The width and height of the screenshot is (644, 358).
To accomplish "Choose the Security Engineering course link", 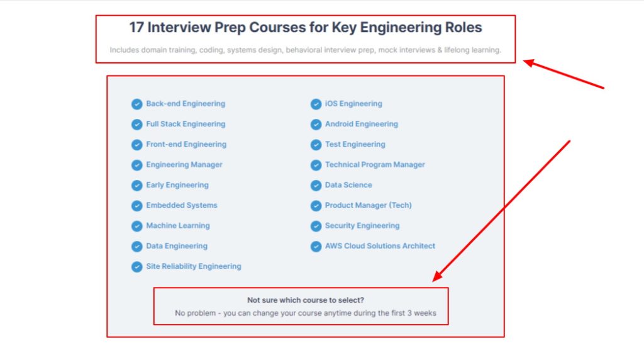I will pos(362,225).
